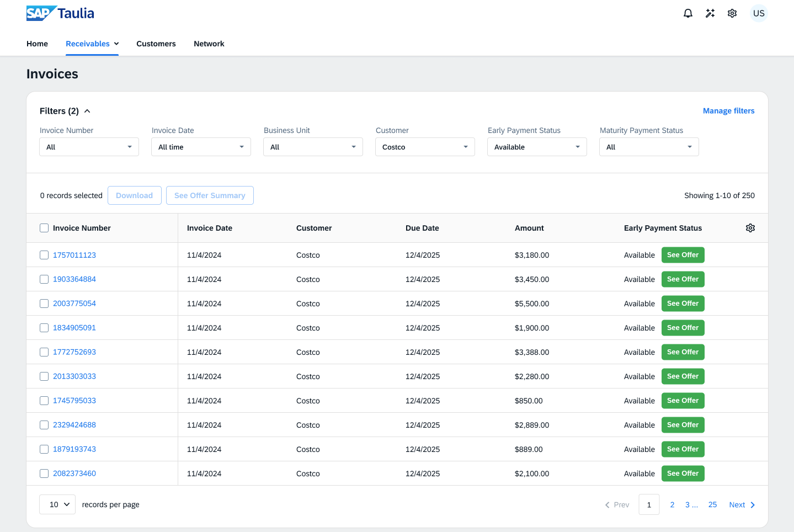
Task: Jump to page 25 in pagination
Action: click(712, 504)
